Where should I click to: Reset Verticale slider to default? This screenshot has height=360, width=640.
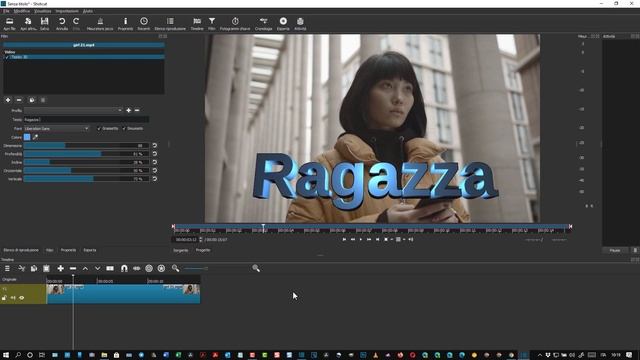pos(155,179)
